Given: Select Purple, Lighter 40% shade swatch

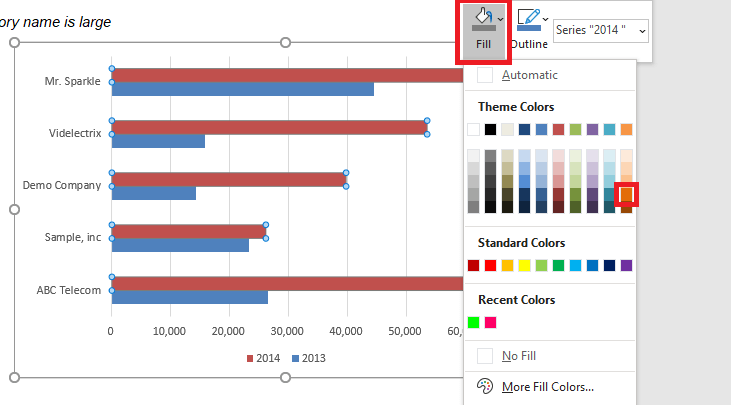Looking at the screenshot, I should coord(593,181).
